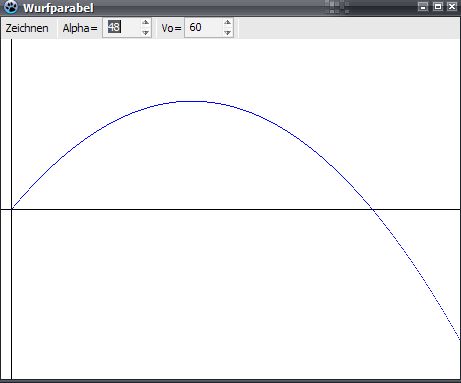The width and height of the screenshot is (461, 383).
Task: Click the vertical axis line above the origin
Action: pos(12,123)
